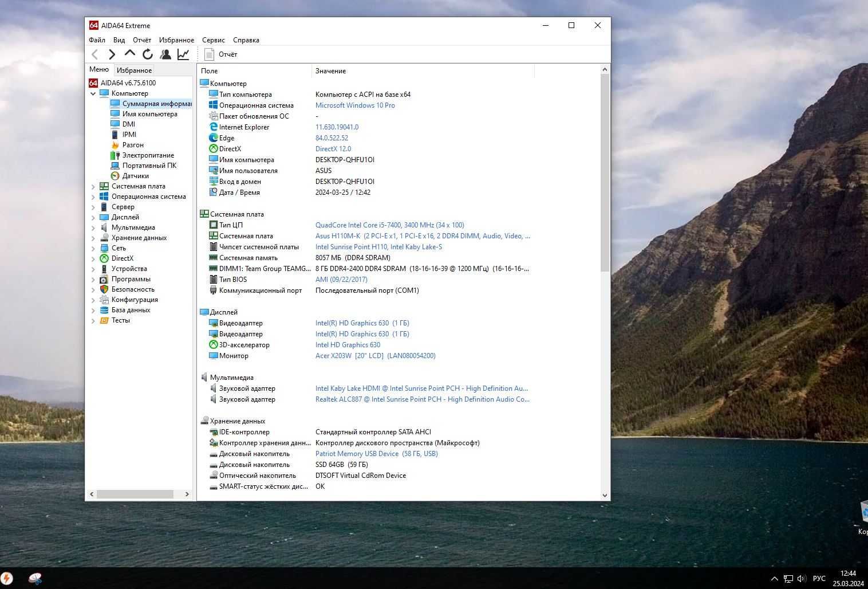Select the DMI icon in the tree

click(115, 124)
